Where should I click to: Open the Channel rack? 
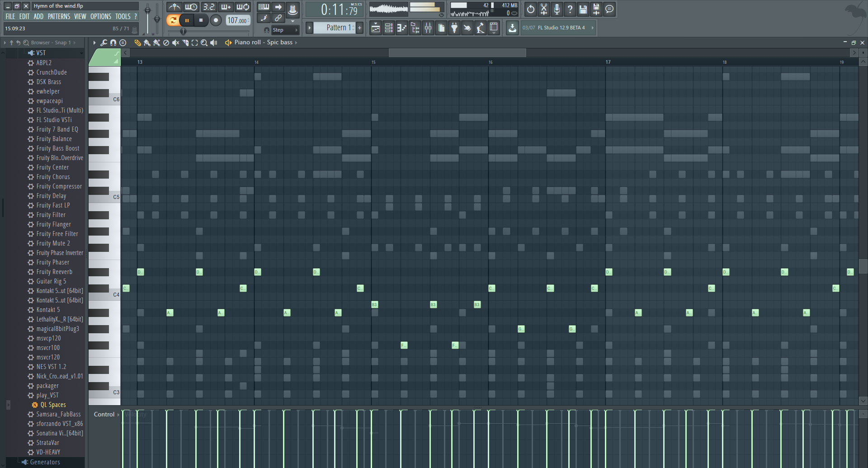(388, 28)
